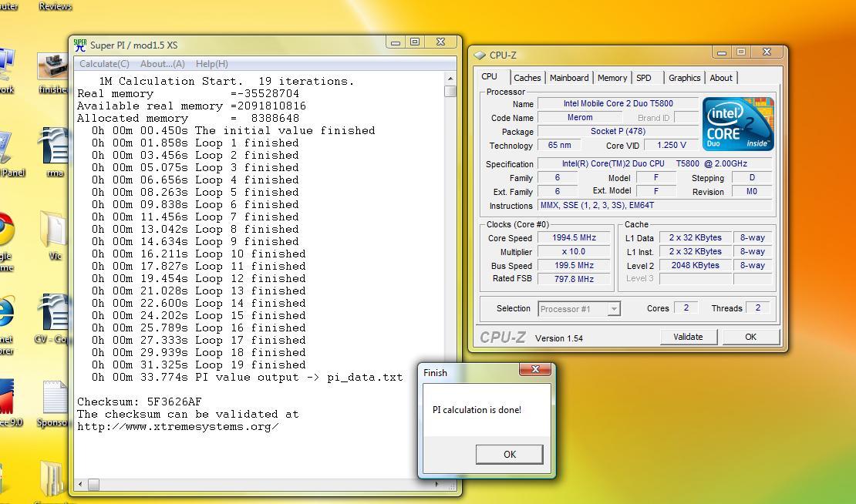Screen dimensions: 856x504
Task: Click the Core VID value '1.250 V'
Action: click(x=672, y=145)
